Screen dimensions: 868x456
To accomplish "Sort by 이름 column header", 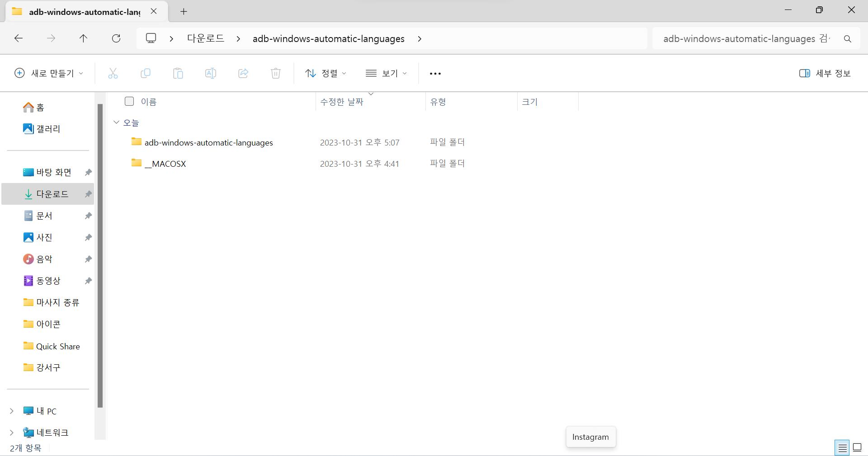I will [149, 102].
